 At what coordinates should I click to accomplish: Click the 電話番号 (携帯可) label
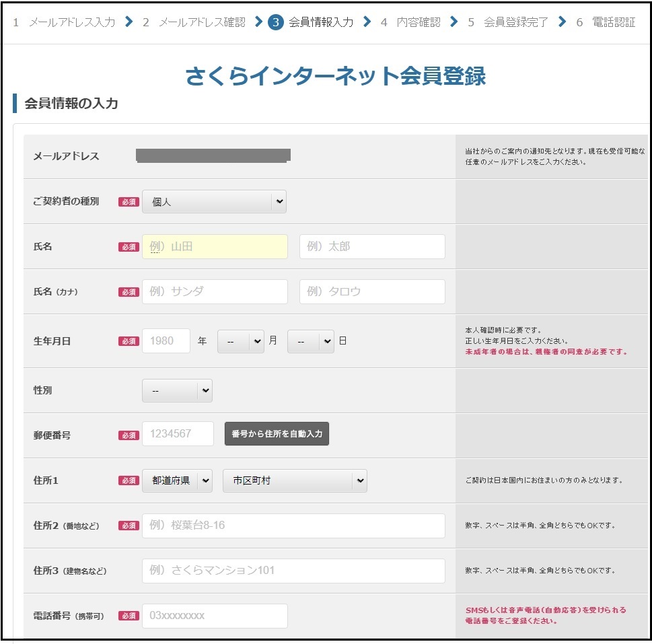[69, 616]
